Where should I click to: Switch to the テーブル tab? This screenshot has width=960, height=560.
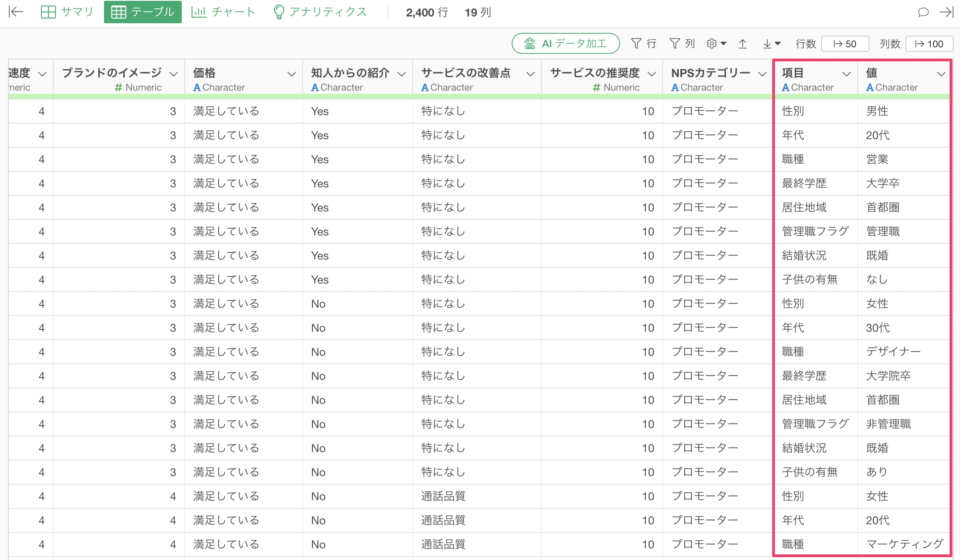143,12
